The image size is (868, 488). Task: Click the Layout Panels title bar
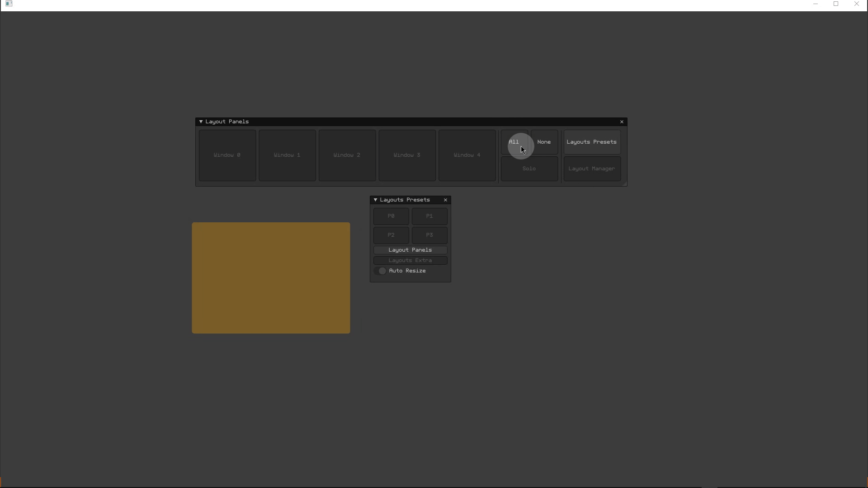[x=411, y=122]
